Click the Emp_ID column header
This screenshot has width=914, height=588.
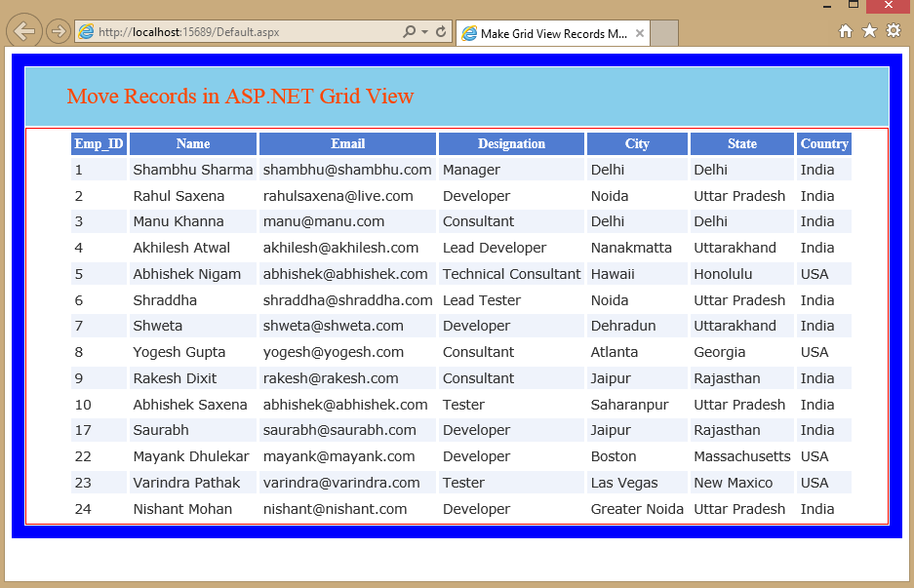99,144
